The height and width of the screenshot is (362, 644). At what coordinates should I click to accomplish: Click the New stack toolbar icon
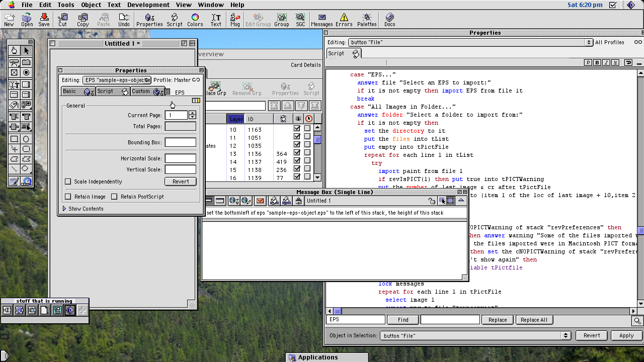(x=9, y=20)
